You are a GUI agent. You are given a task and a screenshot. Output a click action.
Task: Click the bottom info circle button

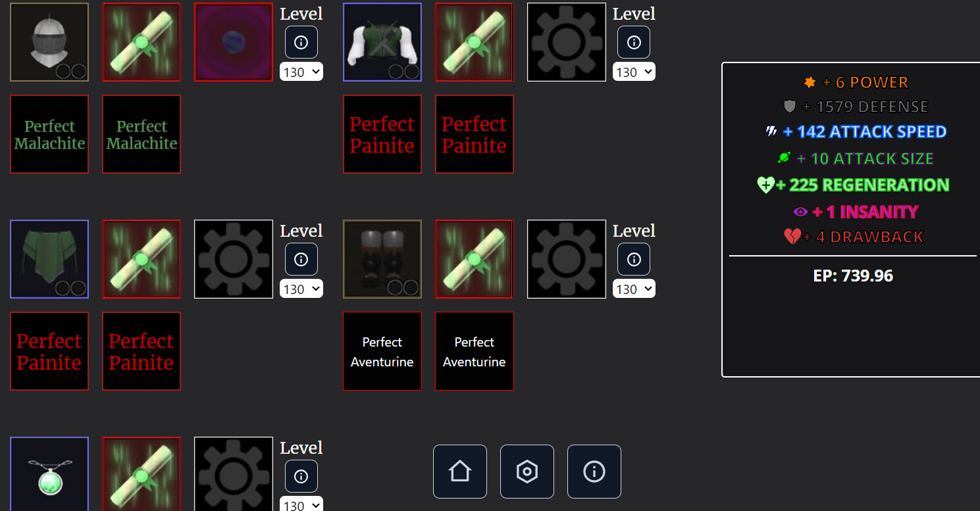pos(594,472)
